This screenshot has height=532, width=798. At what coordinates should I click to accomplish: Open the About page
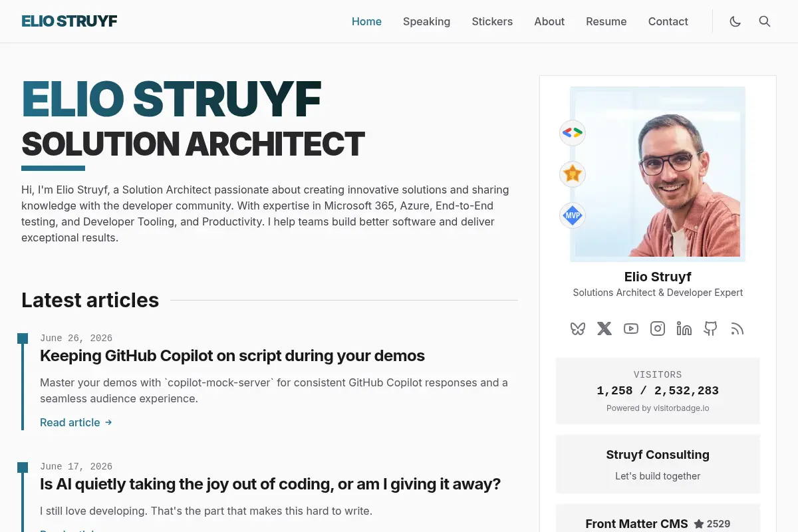click(x=549, y=21)
